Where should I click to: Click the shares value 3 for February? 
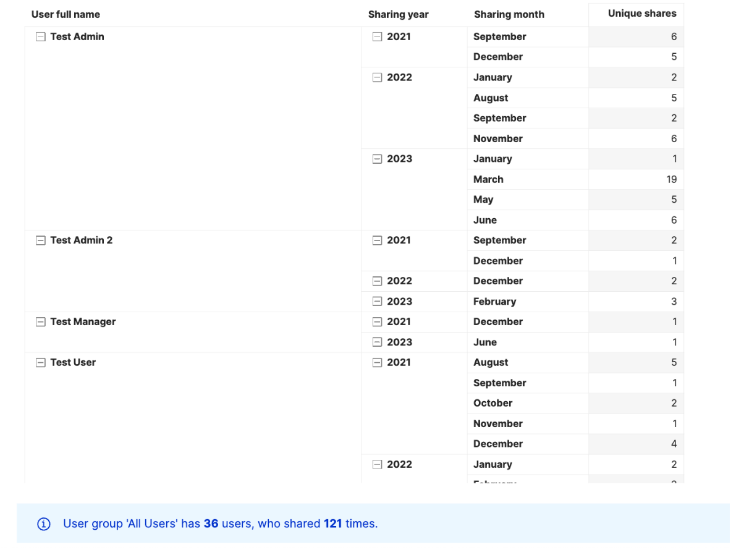[674, 302]
